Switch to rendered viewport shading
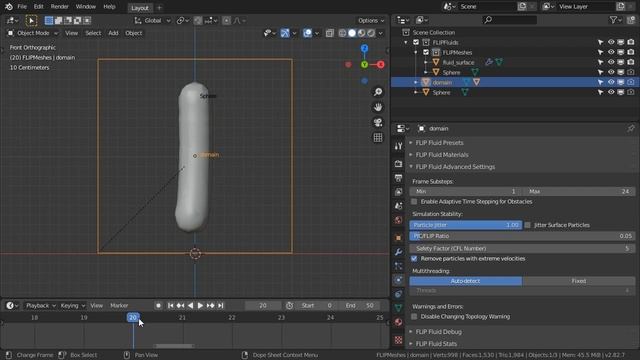Screen dimensions: 640x360 (x=371, y=33)
